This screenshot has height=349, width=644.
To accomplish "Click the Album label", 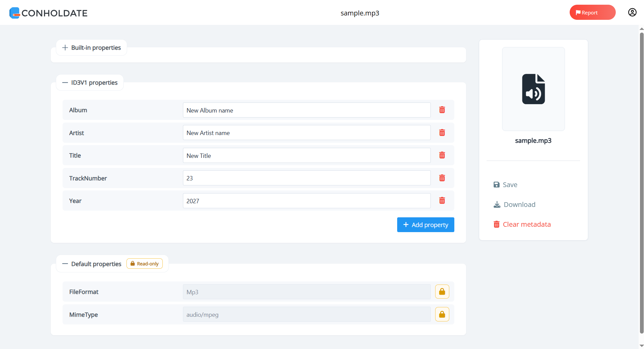I will coord(78,110).
